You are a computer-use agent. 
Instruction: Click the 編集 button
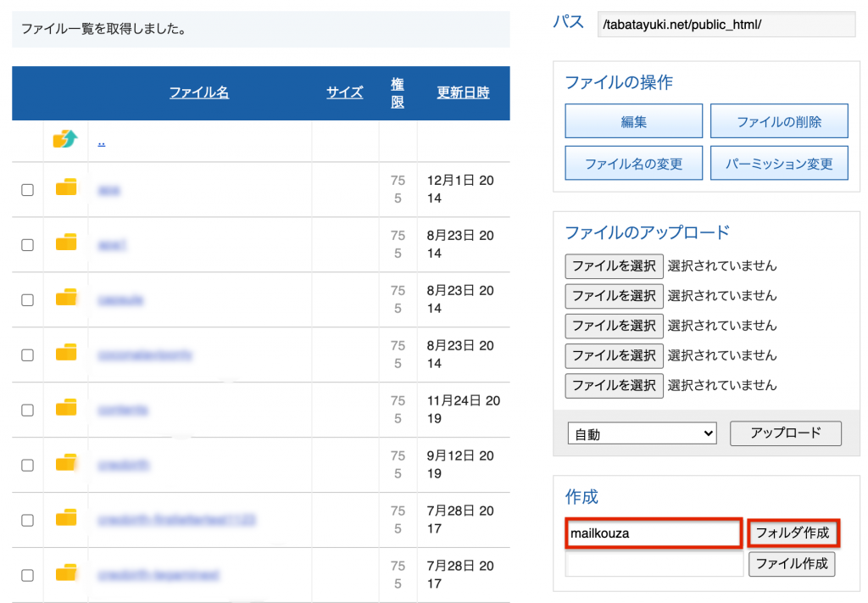(633, 120)
